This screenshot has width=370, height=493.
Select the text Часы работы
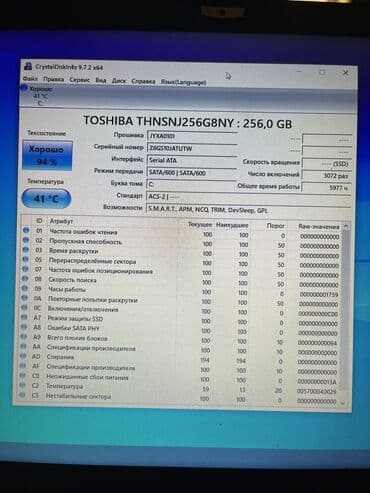67,289
